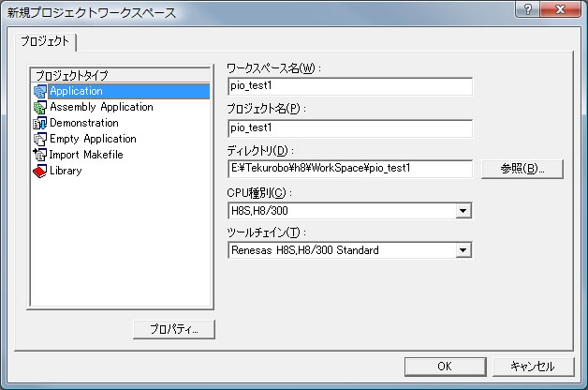Screen dimensions: 588x390
Task: Click the Application project type icon
Action: click(40, 92)
